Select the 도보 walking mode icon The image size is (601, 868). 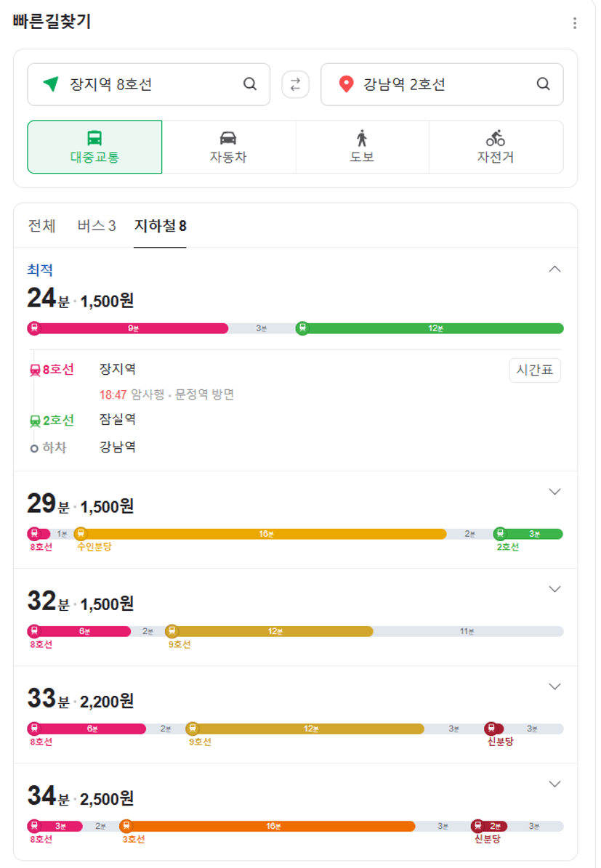[x=362, y=138]
